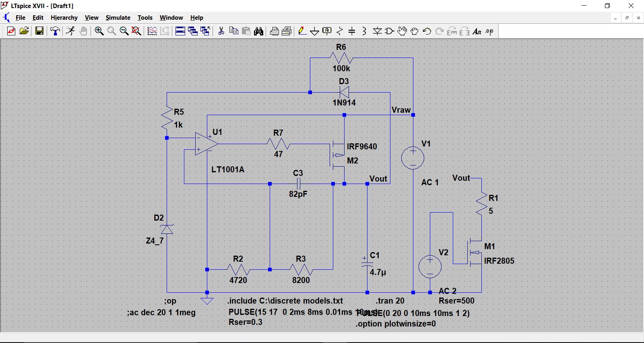Open the Help menu
Viewport: 644px width, 343px height.
pos(197,18)
